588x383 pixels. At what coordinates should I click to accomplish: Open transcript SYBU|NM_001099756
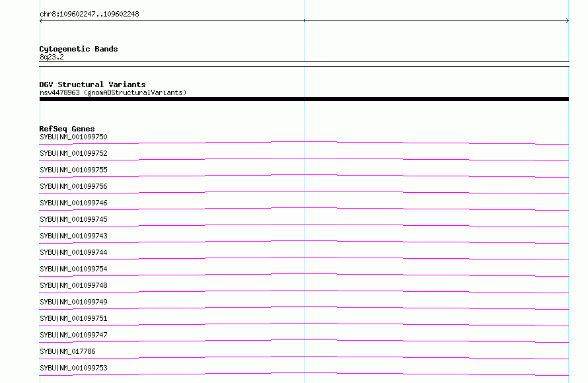[x=73, y=186]
